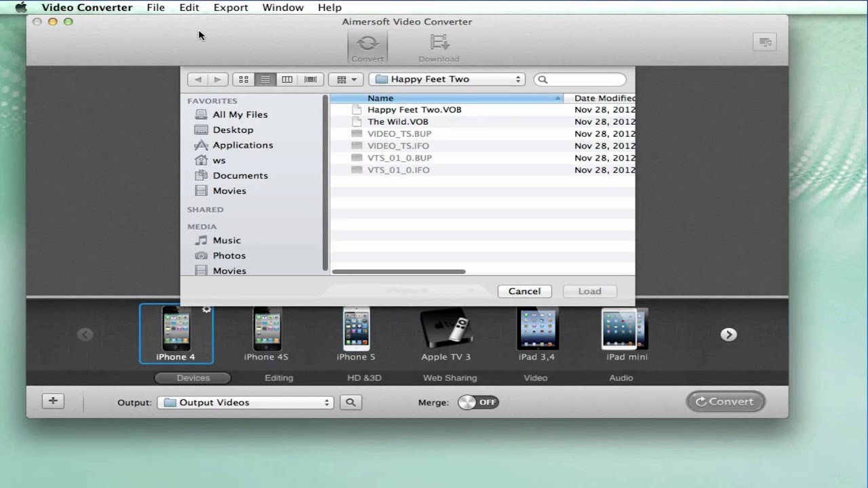Open Documents in sidebar
This screenshot has width=868, height=488.
click(x=240, y=176)
